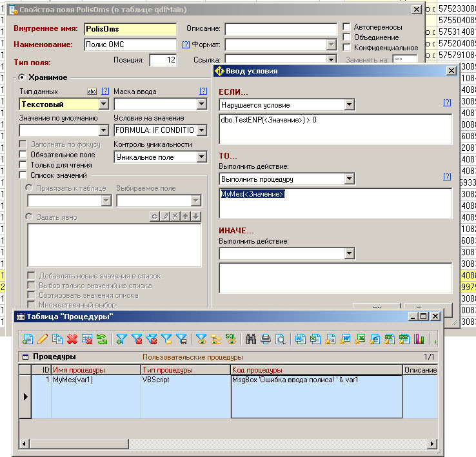Select the Хранимое radio button
This screenshot has height=457, width=476.
[x=21, y=77]
